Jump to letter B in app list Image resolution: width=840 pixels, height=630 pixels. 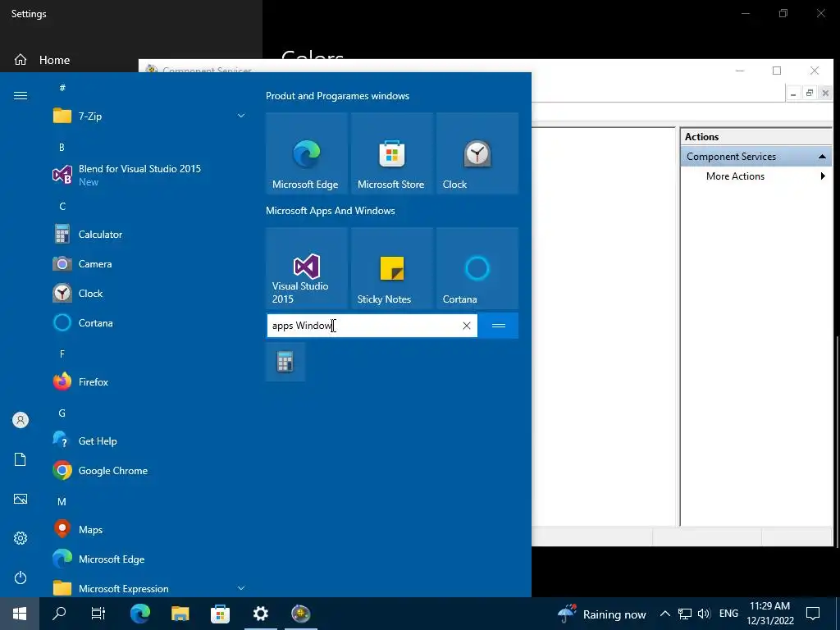tap(62, 147)
